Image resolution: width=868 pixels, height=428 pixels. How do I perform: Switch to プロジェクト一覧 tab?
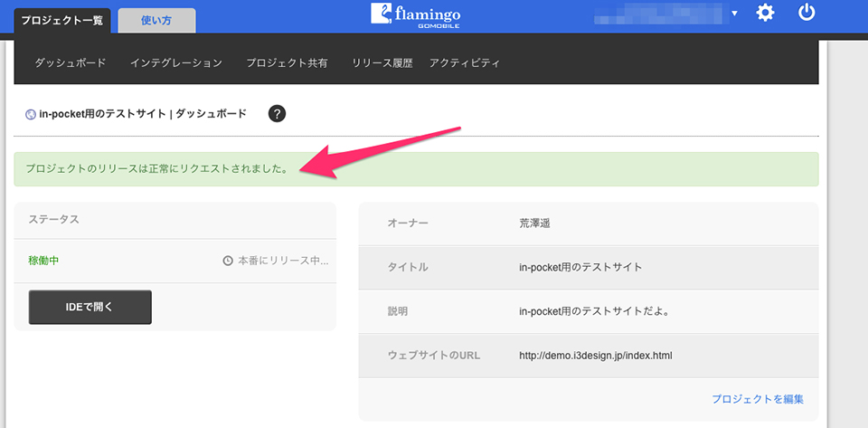62,21
